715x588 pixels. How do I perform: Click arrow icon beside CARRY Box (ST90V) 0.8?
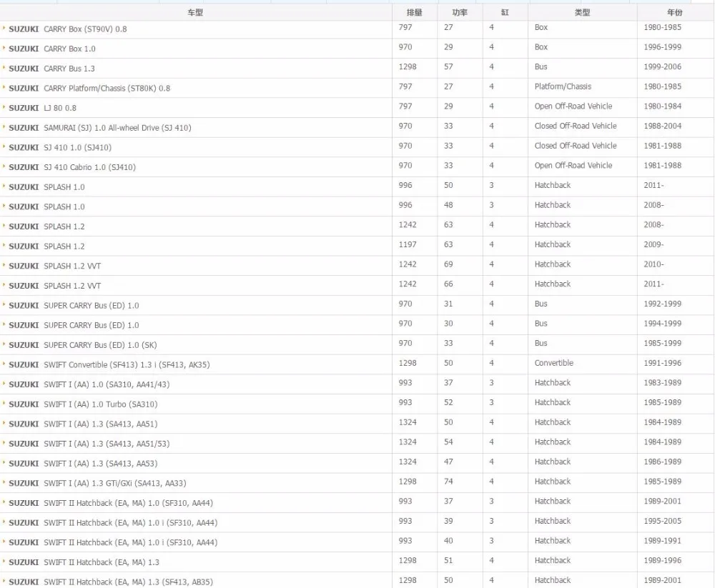4,29
